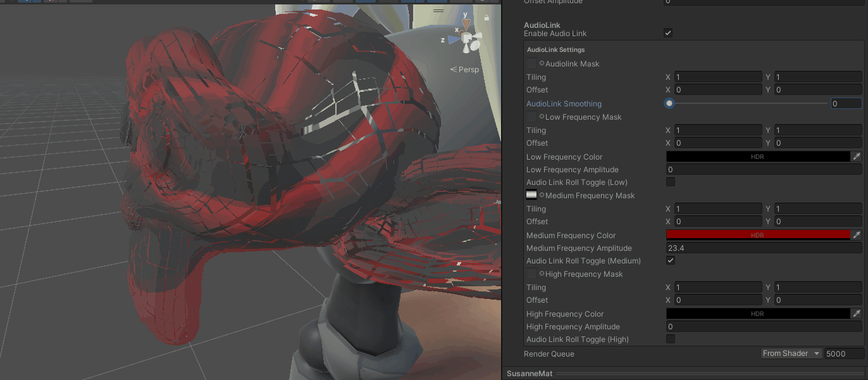Click the Audiolink Mask texture picker circle
Image resolution: width=868 pixels, height=380 pixels.
pyautogui.click(x=542, y=63)
